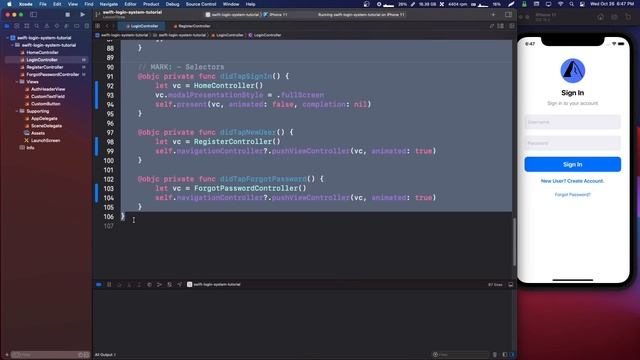Image resolution: width=640 pixels, height=360 pixels.
Task: Open the Breakpoint navigator icon
Action: [77, 26]
